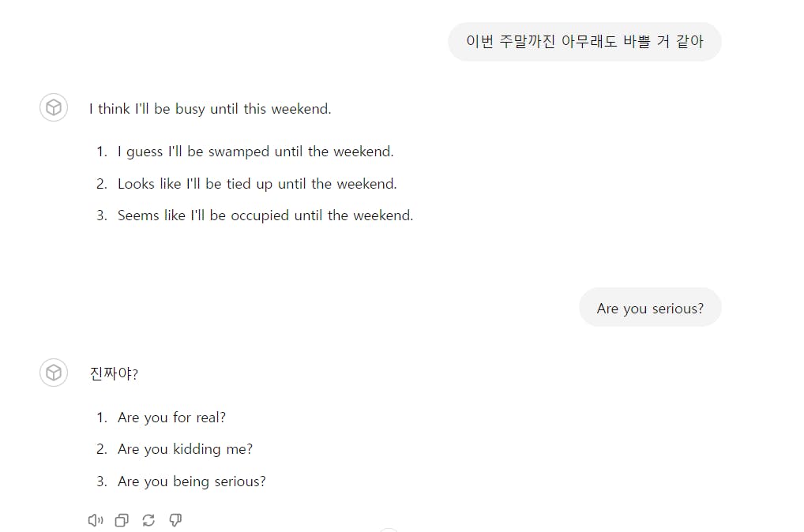Viewport: 804px width, 532px height.
Task: Click the word 'occupied' in the third suggestion
Action: [260, 215]
